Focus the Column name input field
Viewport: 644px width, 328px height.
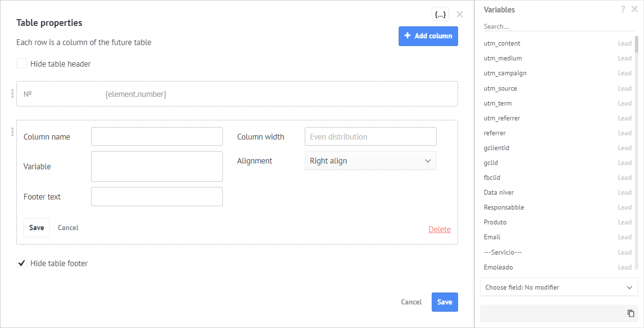(157, 137)
